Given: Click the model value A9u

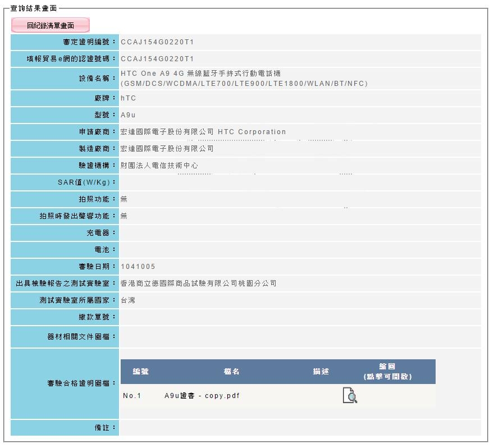Looking at the screenshot, I should pyautogui.click(x=128, y=115).
